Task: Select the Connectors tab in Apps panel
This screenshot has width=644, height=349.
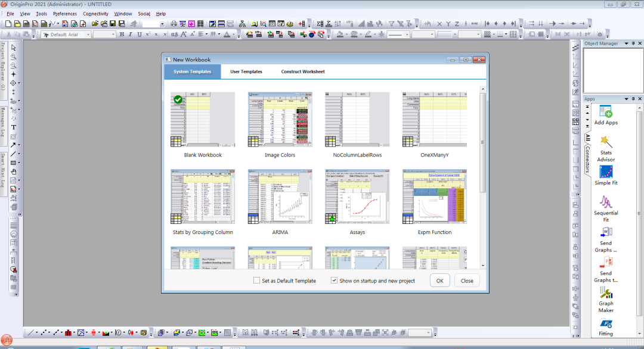Action: pyautogui.click(x=587, y=159)
